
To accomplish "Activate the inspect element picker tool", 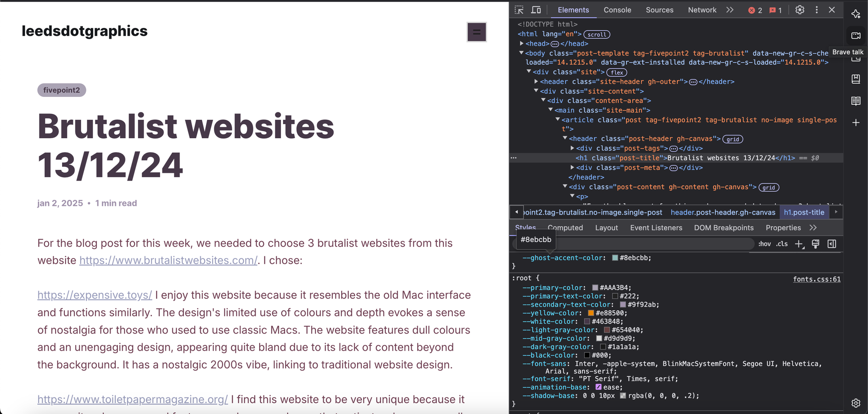I will [519, 10].
